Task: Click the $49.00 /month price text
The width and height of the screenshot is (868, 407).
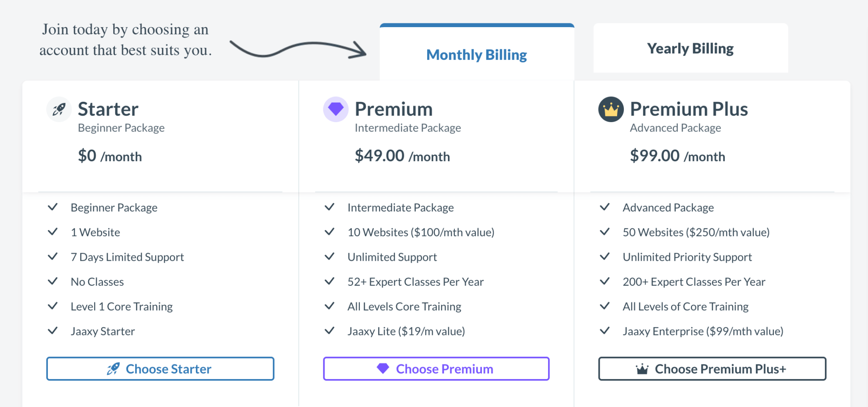Action: [402, 156]
